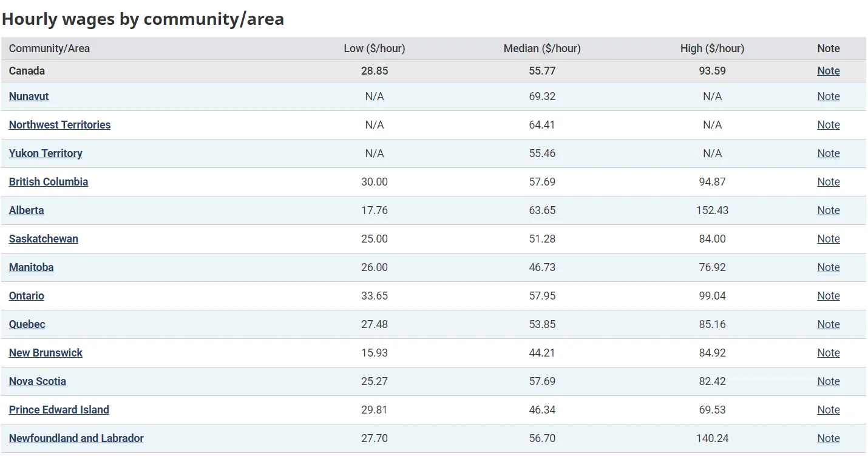This screenshot has width=868, height=459.
Task: Open the New Brunswick link
Action: (46, 353)
